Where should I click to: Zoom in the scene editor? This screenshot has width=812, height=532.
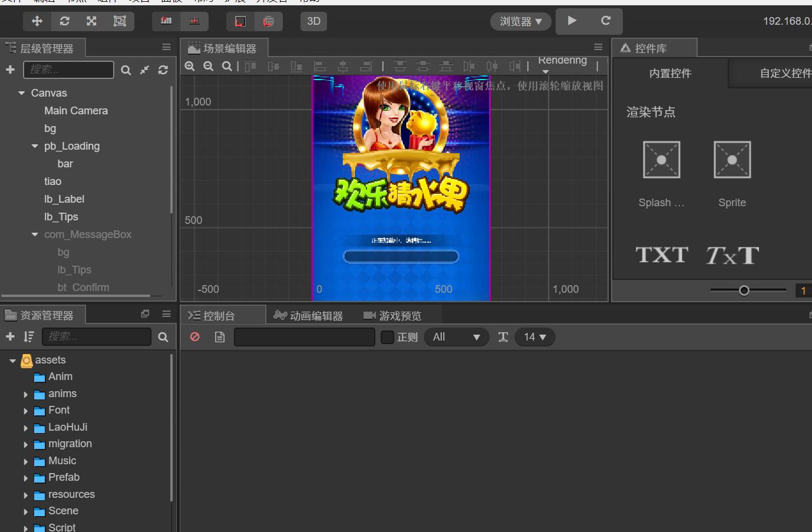click(x=190, y=66)
